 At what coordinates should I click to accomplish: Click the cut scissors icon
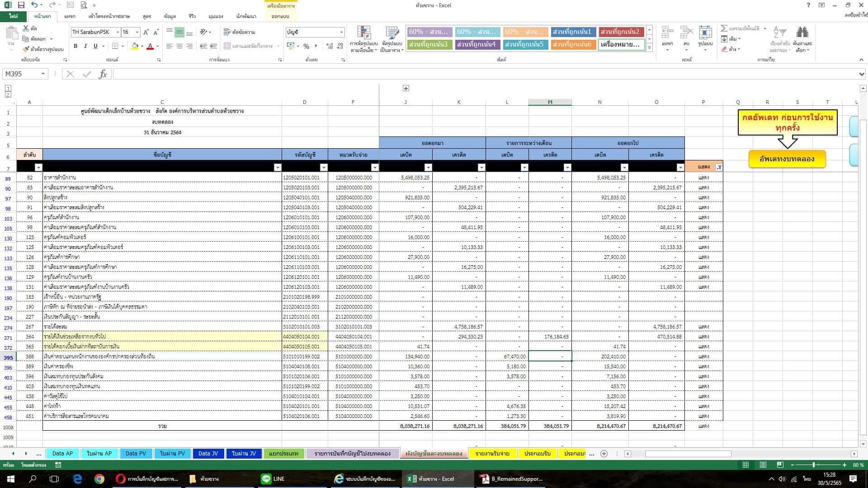[x=26, y=28]
